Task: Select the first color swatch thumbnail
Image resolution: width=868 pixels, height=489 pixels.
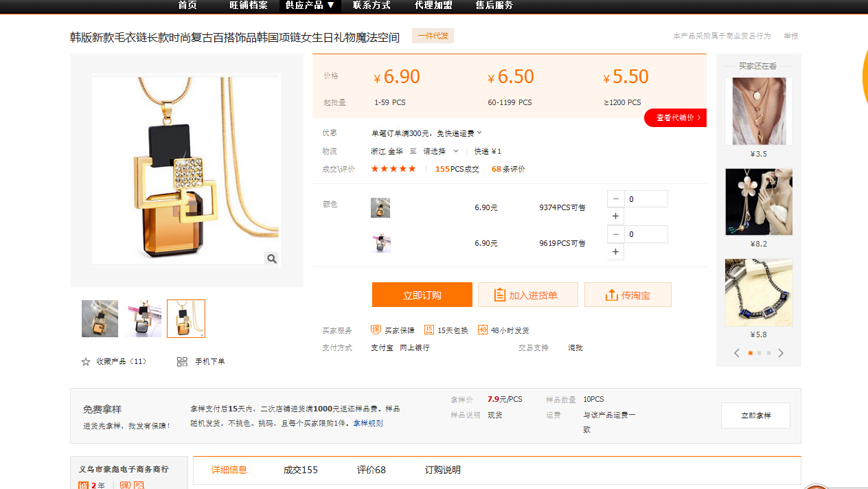Action: [x=380, y=207]
